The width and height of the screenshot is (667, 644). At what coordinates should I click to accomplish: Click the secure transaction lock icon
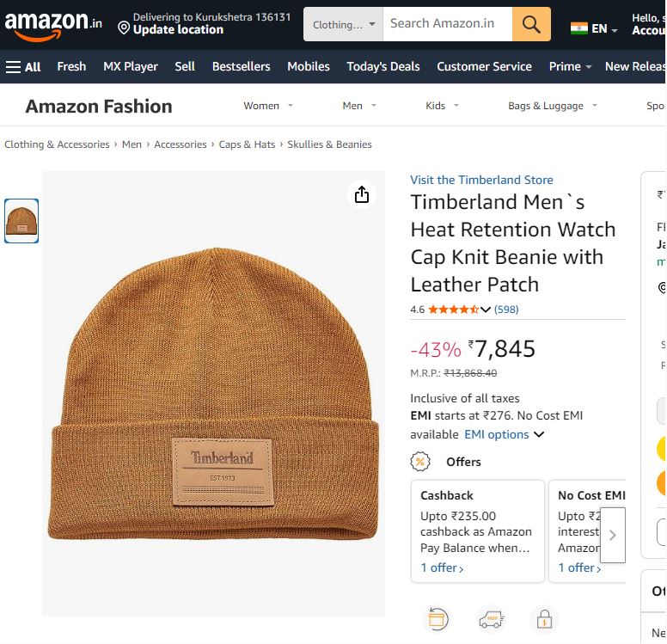[x=544, y=618]
